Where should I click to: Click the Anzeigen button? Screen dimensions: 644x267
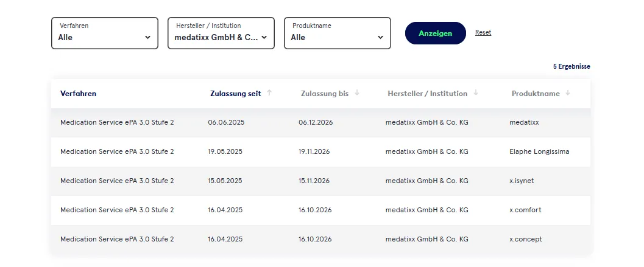tap(436, 33)
